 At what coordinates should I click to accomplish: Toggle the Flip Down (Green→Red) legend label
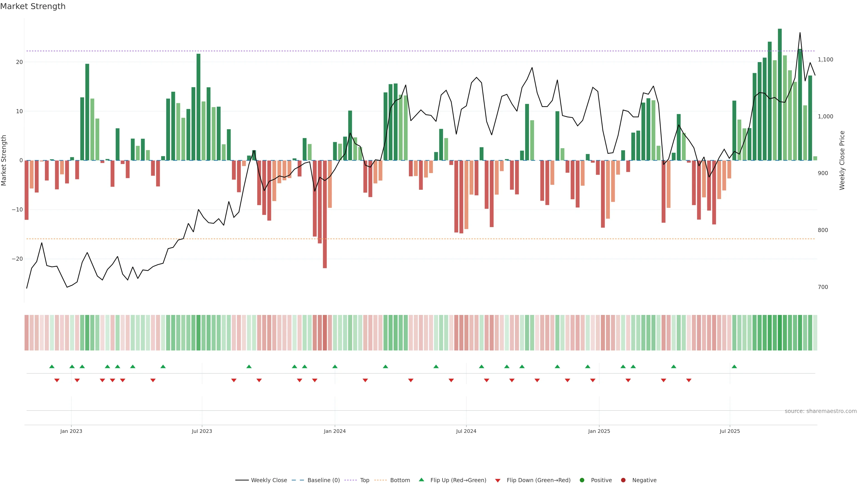[538, 480]
